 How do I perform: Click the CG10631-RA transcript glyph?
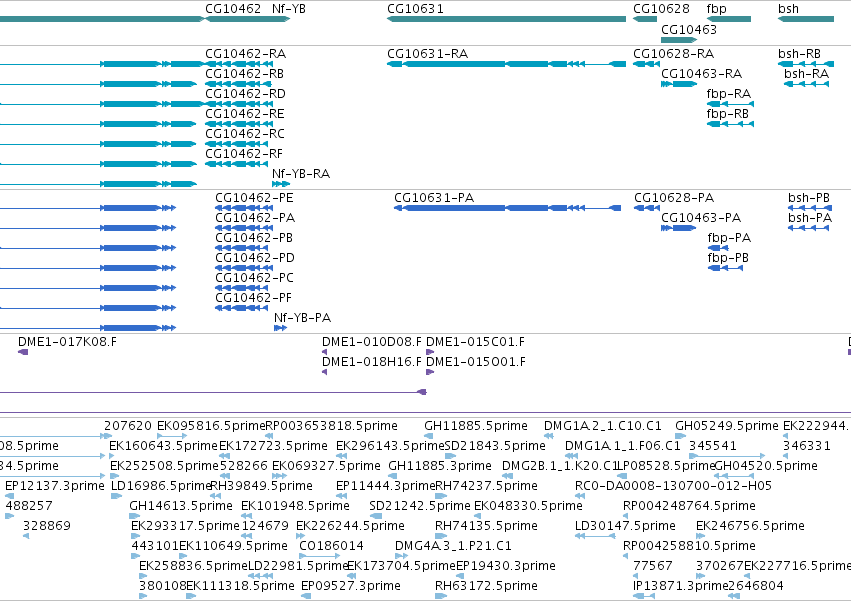(x=506, y=64)
